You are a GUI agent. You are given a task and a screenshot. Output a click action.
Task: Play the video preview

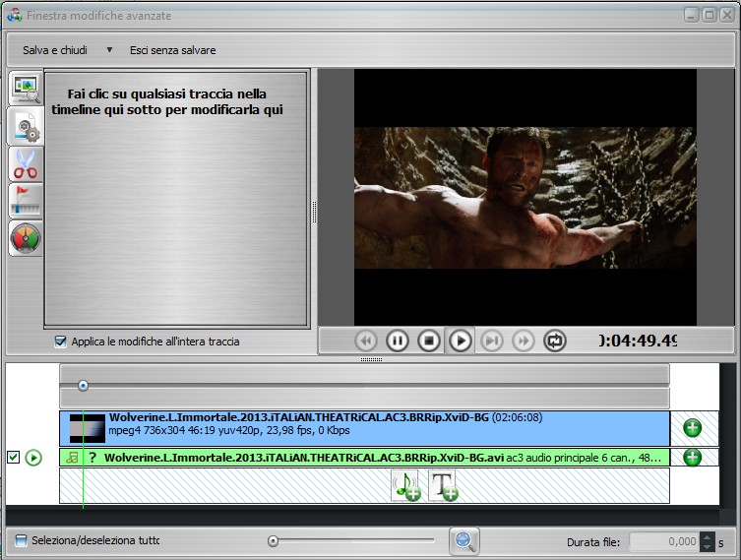pos(461,341)
